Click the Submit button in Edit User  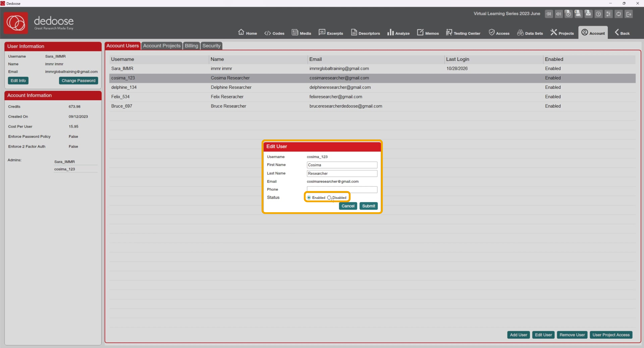pyautogui.click(x=369, y=206)
